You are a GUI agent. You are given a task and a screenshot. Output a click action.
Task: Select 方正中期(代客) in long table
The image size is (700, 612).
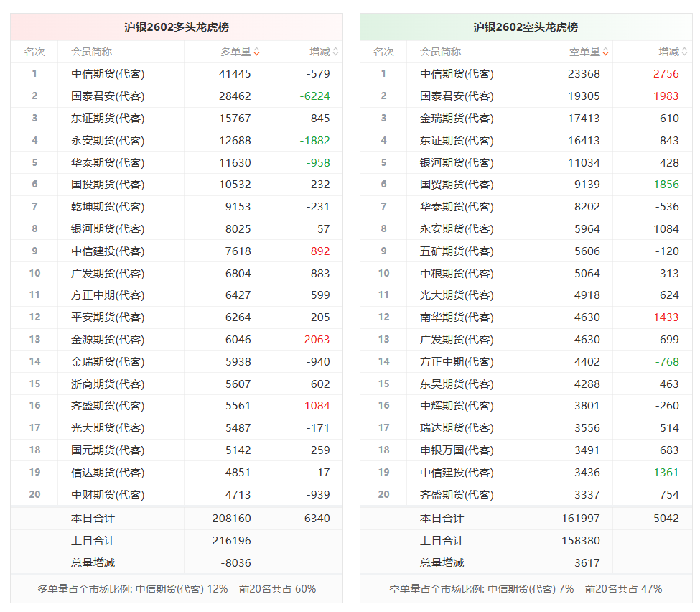pos(108,295)
